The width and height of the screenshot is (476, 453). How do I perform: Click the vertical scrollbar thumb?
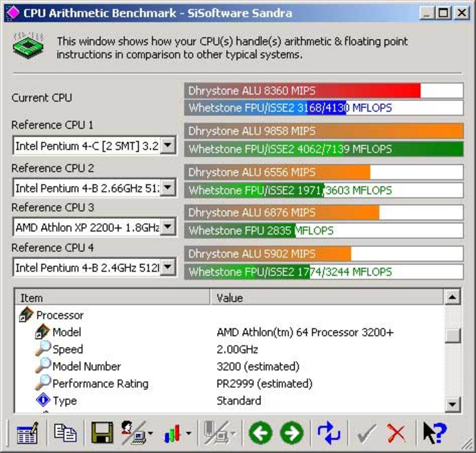(x=452, y=335)
